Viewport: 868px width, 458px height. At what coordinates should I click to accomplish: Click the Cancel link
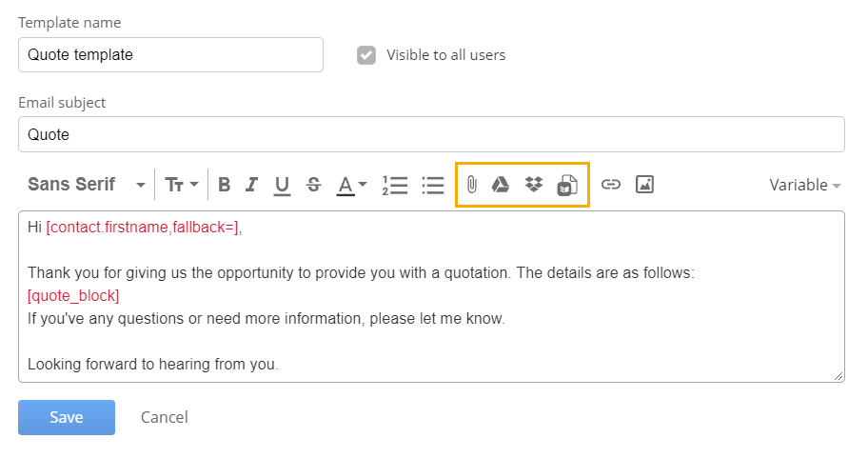165,418
